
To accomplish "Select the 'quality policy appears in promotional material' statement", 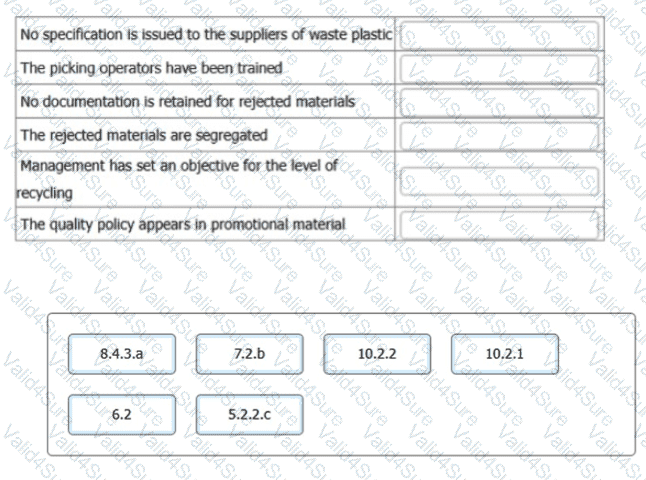I will tap(181, 224).
